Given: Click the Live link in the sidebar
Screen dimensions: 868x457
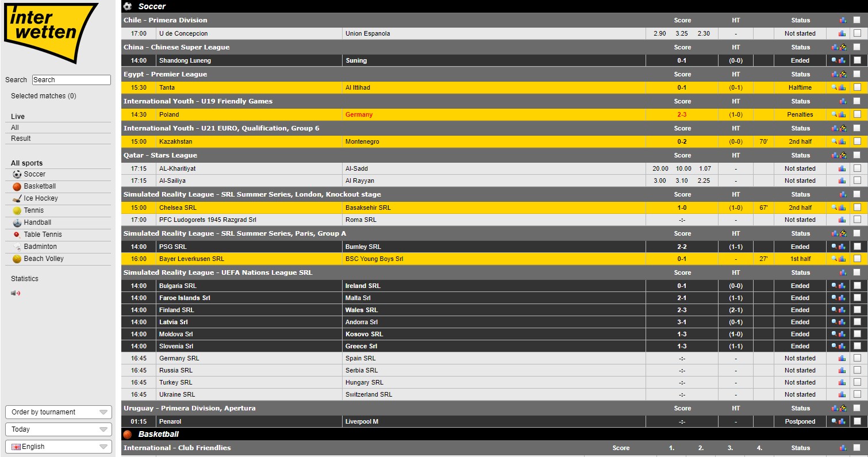Looking at the screenshot, I should click(x=18, y=117).
